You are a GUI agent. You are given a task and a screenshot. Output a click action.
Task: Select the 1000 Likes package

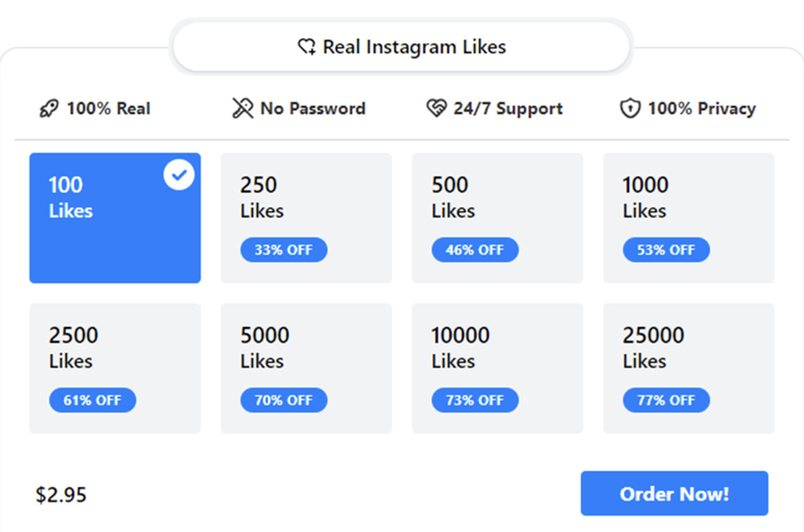coord(688,217)
